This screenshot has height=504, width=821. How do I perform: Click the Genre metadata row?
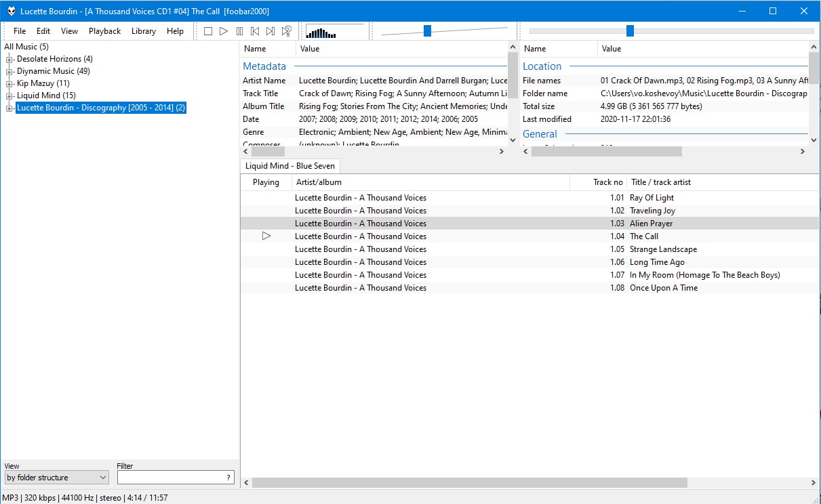(x=374, y=132)
